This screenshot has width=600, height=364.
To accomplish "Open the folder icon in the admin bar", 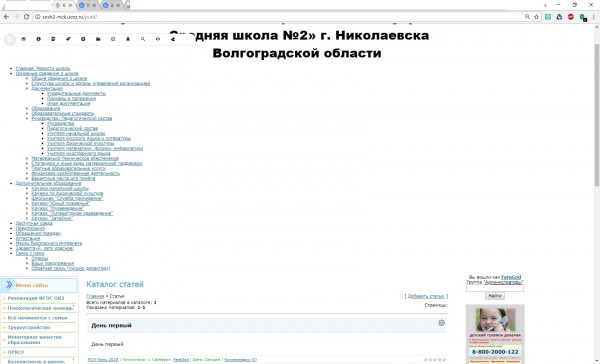I will (x=98, y=39).
